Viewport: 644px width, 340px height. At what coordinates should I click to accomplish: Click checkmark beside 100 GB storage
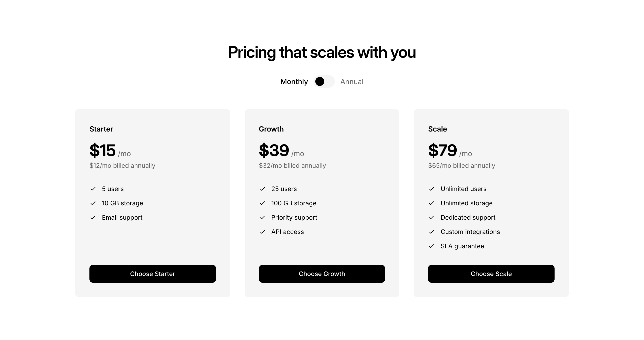[262, 203]
